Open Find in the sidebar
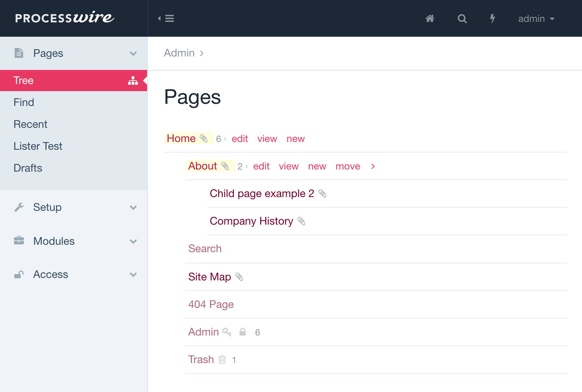This screenshot has width=582, height=392. tap(24, 102)
